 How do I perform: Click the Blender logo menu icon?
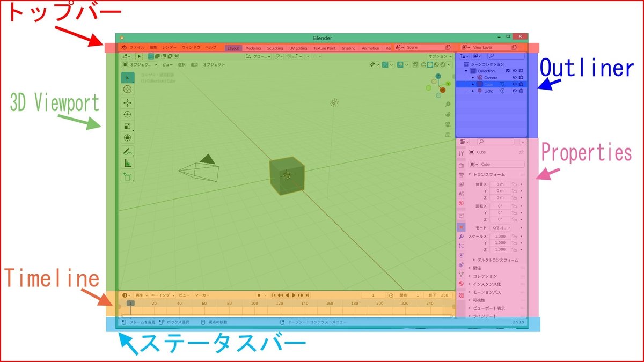[x=123, y=48]
